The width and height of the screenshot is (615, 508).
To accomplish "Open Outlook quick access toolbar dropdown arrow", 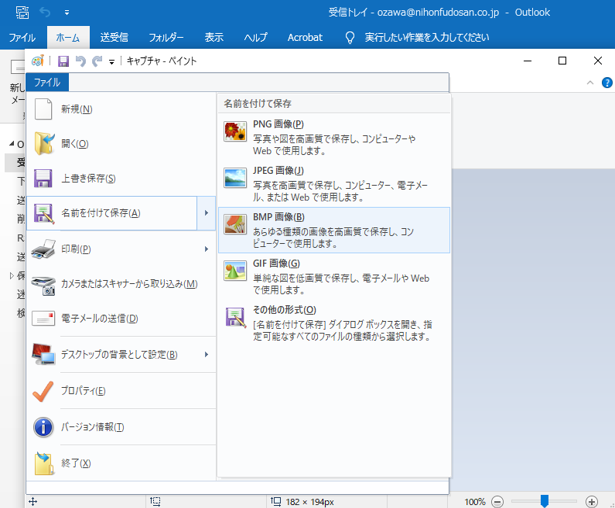I will click(67, 13).
